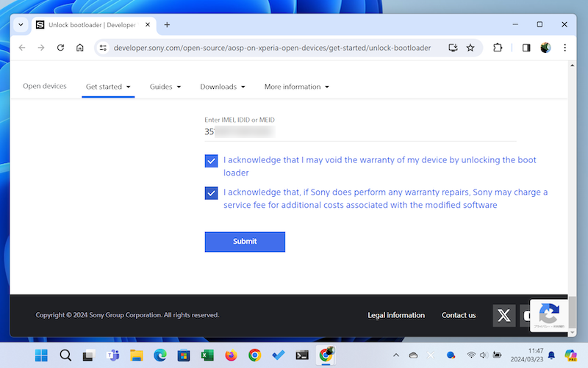Reload the page using the refresh icon
Screen dimensions: 588x368
[x=60, y=48]
